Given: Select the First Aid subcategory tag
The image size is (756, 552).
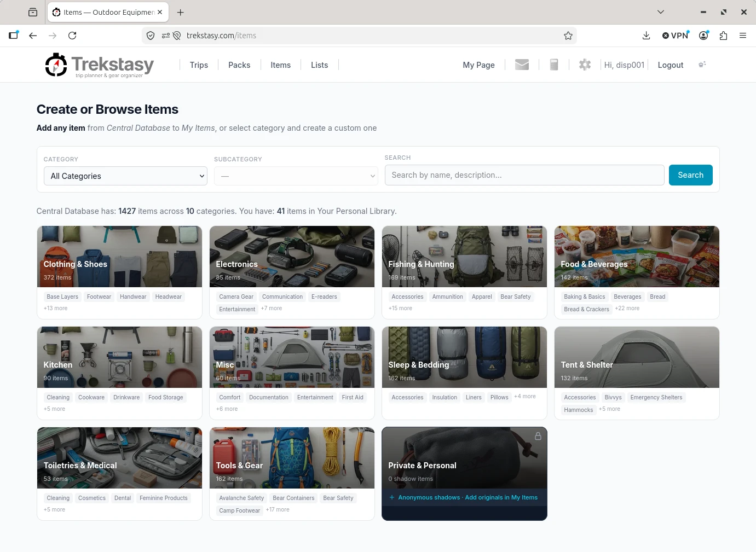Looking at the screenshot, I should click(x=353, y=397).
